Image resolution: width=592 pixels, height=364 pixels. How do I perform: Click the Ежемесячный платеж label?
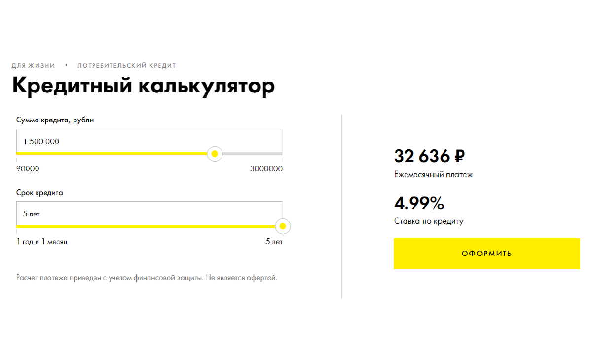[433, 174]
